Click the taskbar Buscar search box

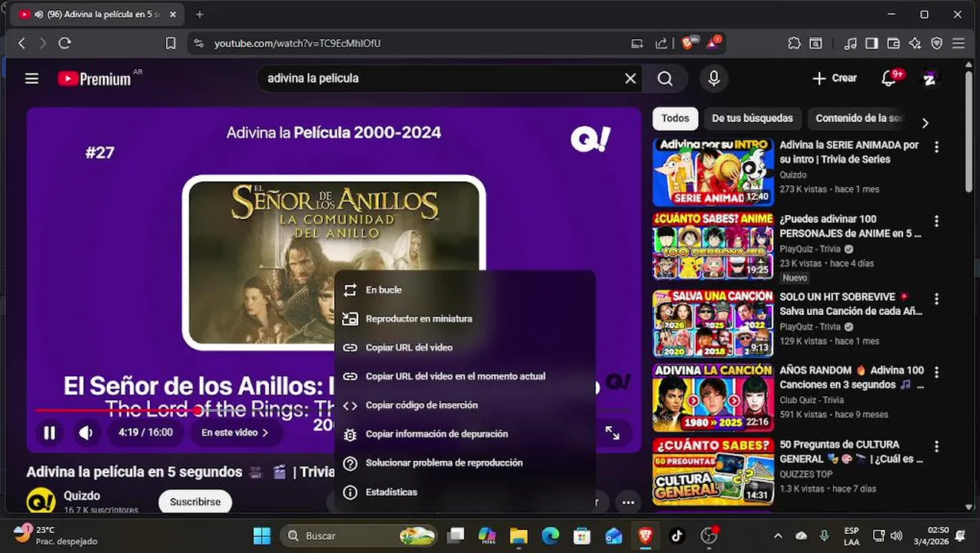tap(358, 535)
